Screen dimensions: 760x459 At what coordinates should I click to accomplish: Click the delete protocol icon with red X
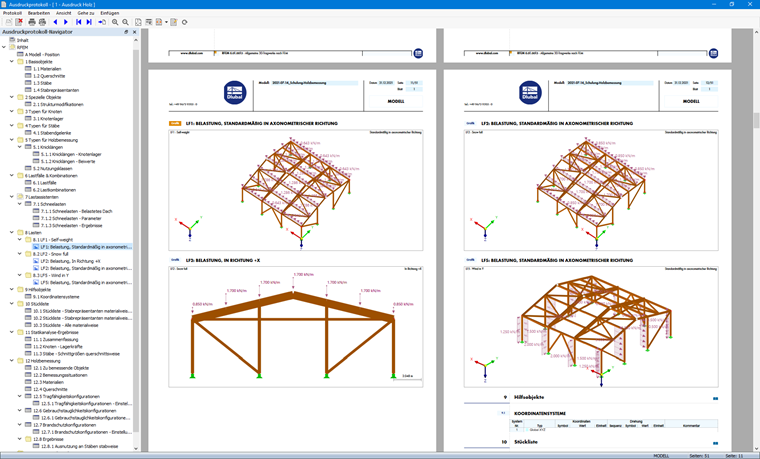pyautogui.click(x=19, y=22)
